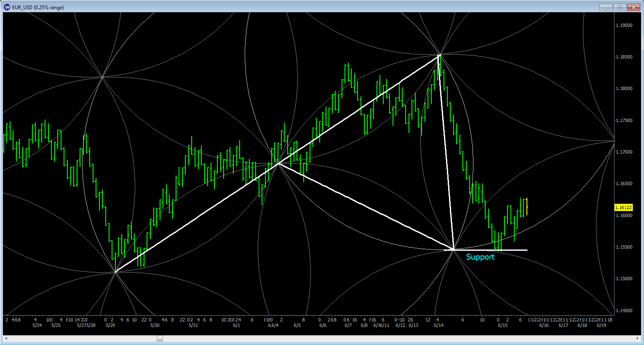644x345 pixels.
Task: Close the EUR_USD chart window
Action: pyautogui.click(x=634, y=7)
